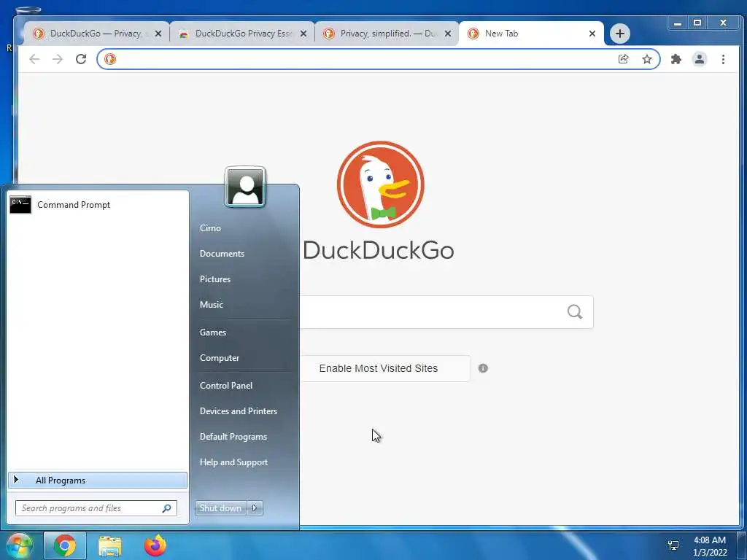The height and width of the screenshot is (560, 747).
Task: Open Control Panel from the Start menu
Action: pos(226,385)
